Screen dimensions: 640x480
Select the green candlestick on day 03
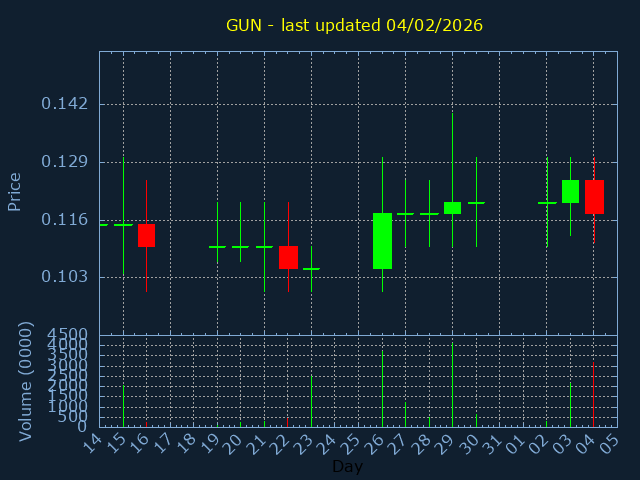click(570, 191)
